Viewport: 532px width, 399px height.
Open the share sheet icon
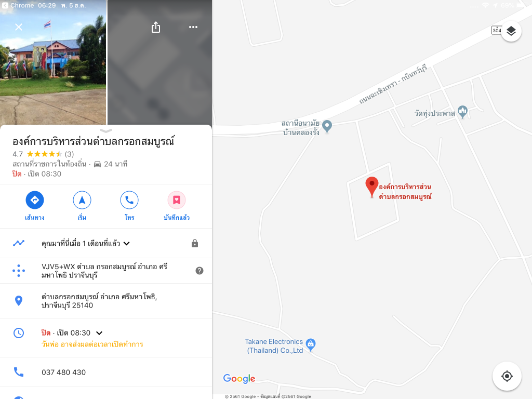(156, 27)
